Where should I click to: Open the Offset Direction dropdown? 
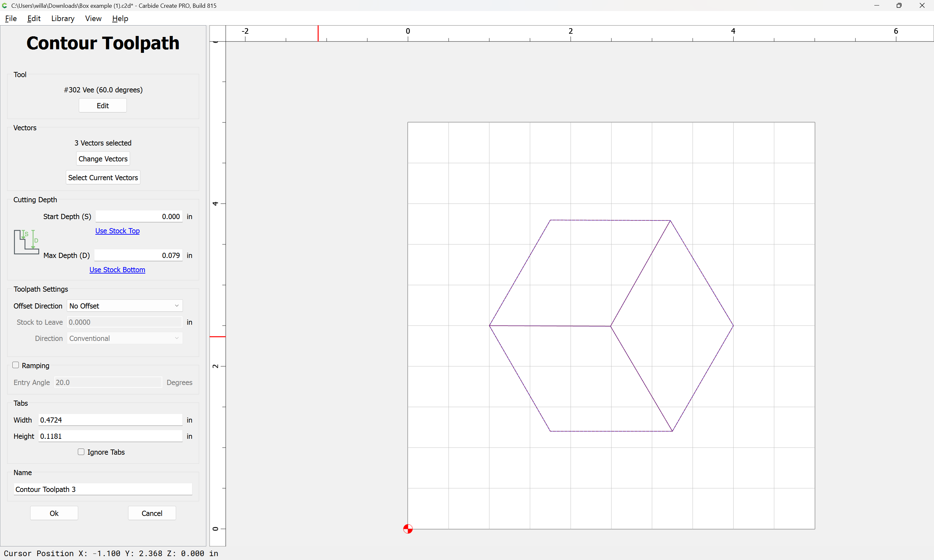coord(125,306)
